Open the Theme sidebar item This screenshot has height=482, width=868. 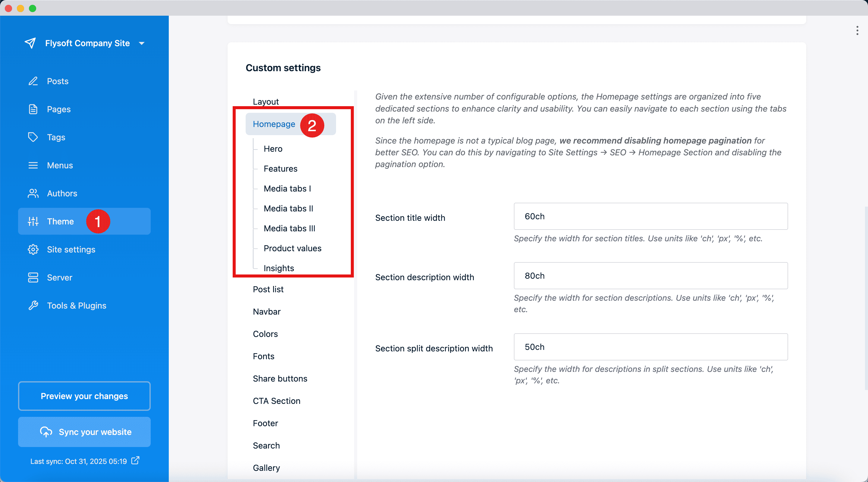coord(60,222)
